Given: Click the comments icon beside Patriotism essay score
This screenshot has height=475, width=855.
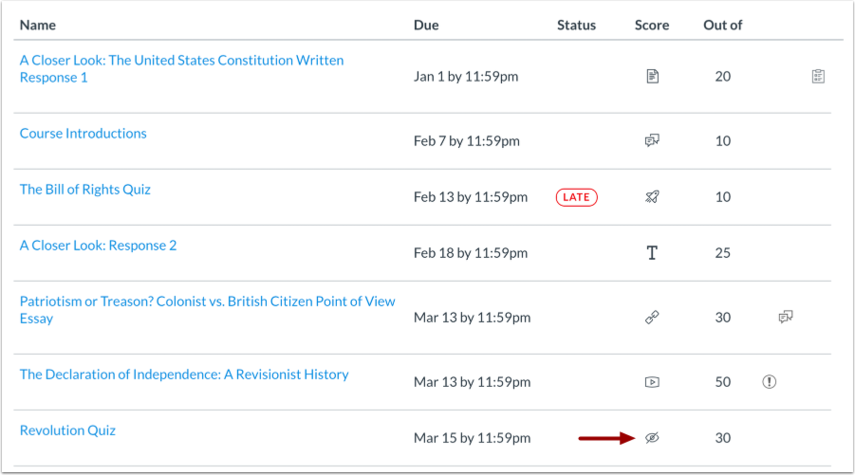Looking at the screenshot, I should (785, 318).
